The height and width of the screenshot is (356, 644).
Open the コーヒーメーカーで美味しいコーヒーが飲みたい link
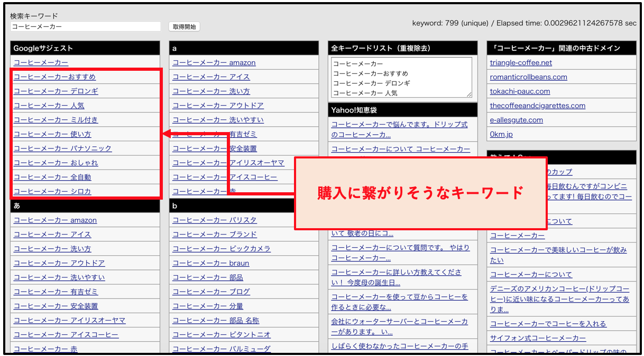coord(558,255)
